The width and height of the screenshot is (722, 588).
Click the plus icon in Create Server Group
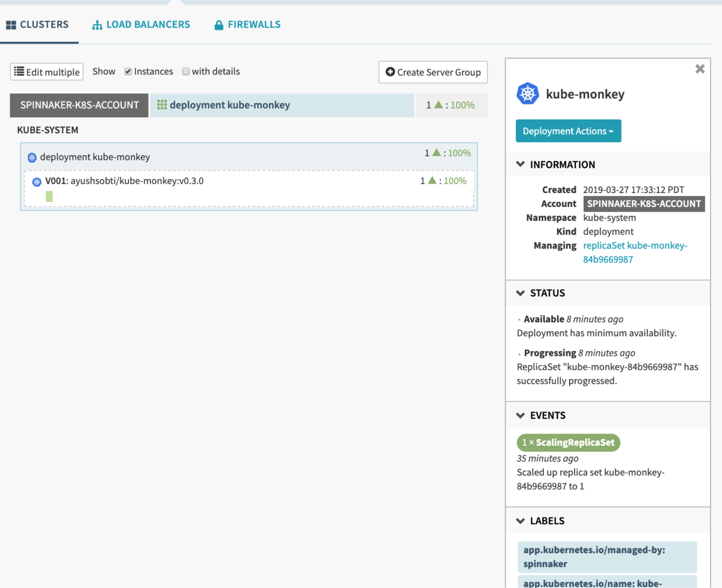click(390, 72)
